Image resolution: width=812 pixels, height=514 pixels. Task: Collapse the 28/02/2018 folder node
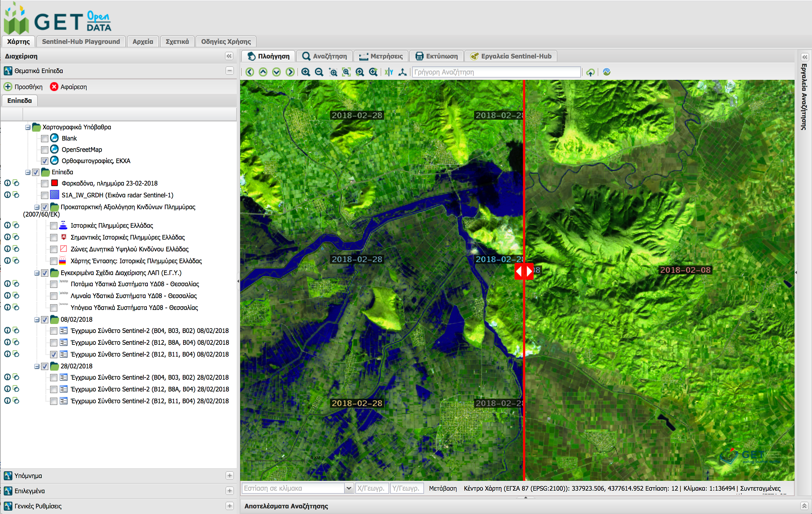tap(37, 366)
